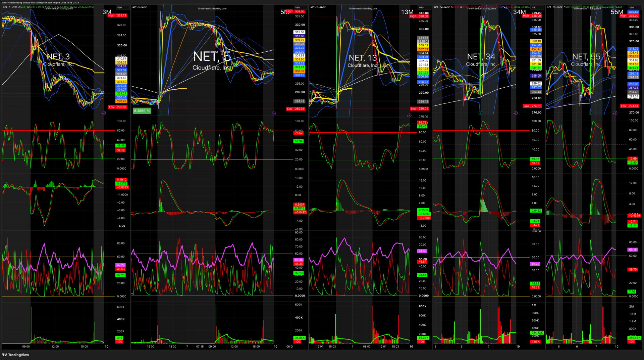Open the earnings E marker on the 13M chart
Viewport: 644px width, 360px height.
[x=338, y=115]
